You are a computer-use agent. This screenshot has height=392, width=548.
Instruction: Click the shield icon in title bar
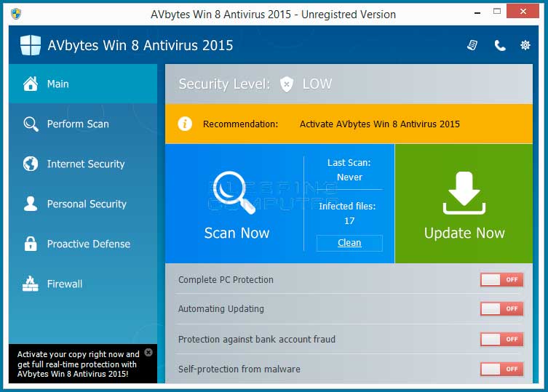(16, 14)
